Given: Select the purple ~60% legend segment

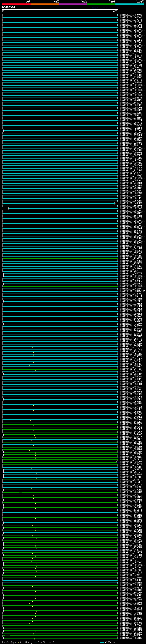Looking at the screenshot, I should [x=73, y=4].
